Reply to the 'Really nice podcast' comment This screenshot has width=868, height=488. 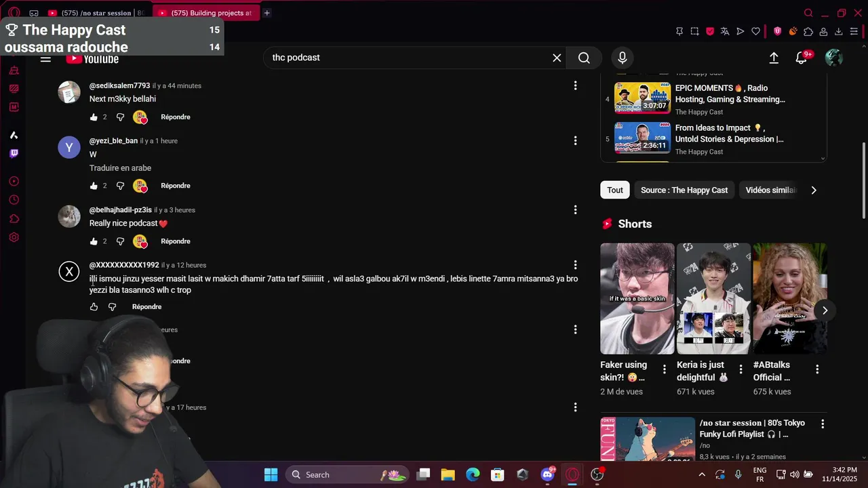click(x=176, y=241)
